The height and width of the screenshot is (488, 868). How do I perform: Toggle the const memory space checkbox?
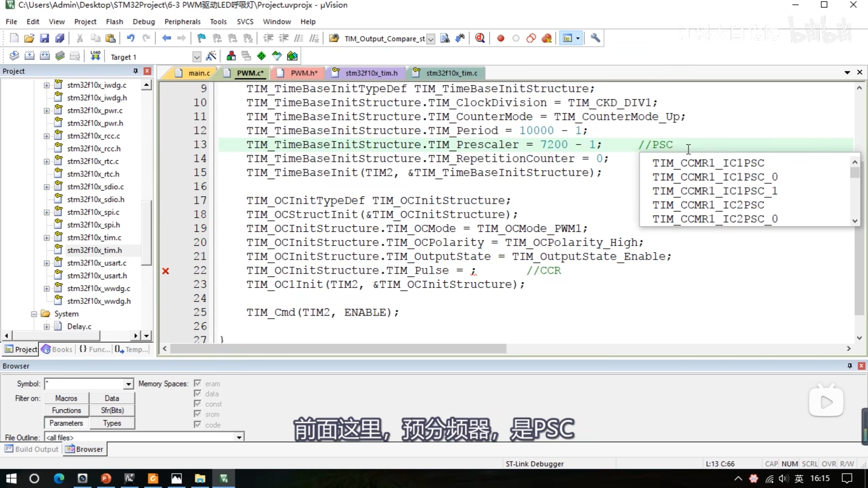coord(198,404)
